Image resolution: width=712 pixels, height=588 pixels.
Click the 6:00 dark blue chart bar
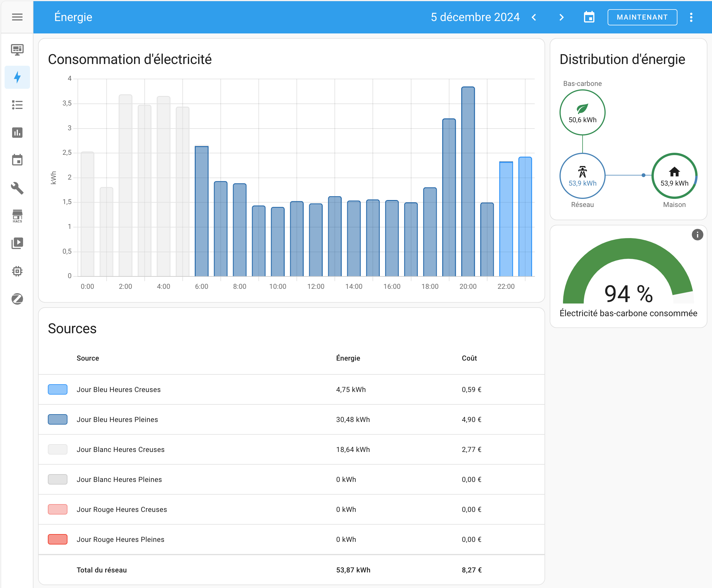[201, 211]
